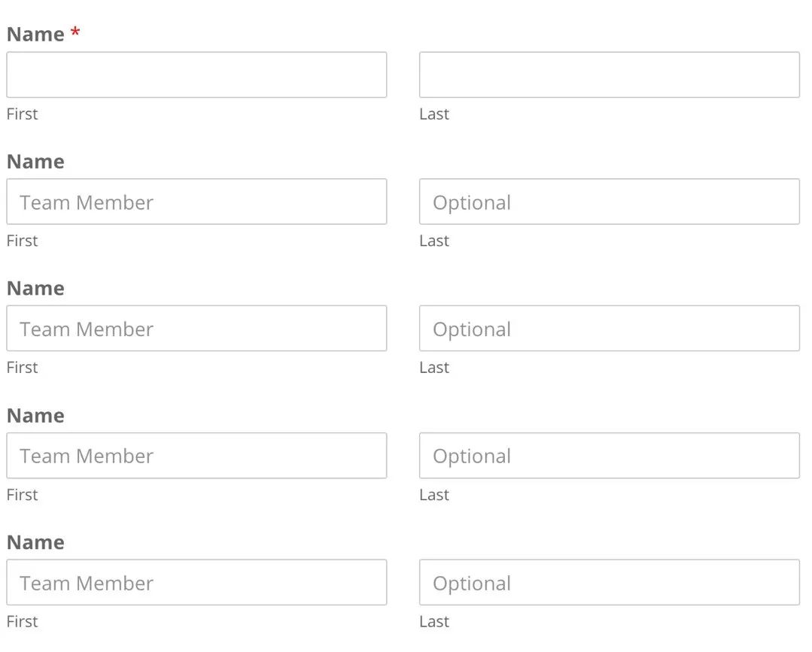Click the required "Name" label with asterisk

35,35
